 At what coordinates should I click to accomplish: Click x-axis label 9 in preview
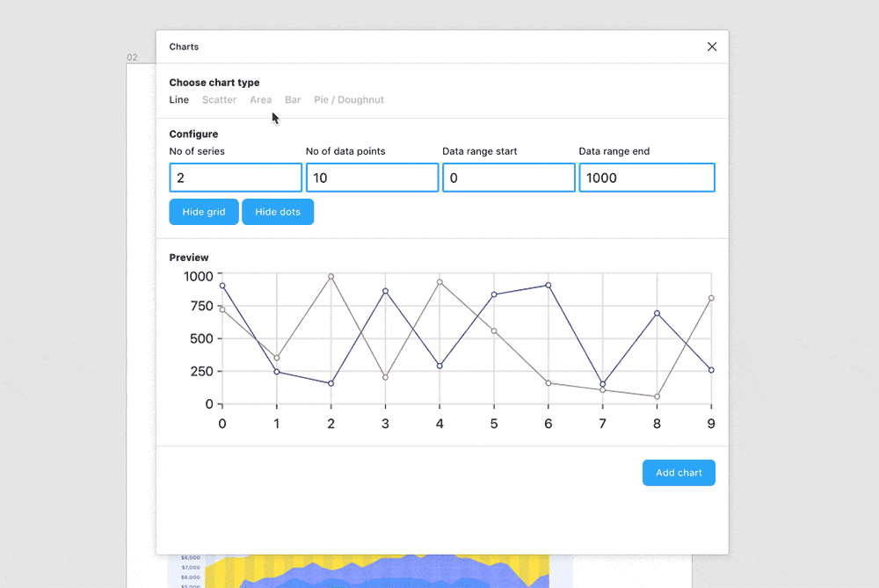tap(711, 424)
